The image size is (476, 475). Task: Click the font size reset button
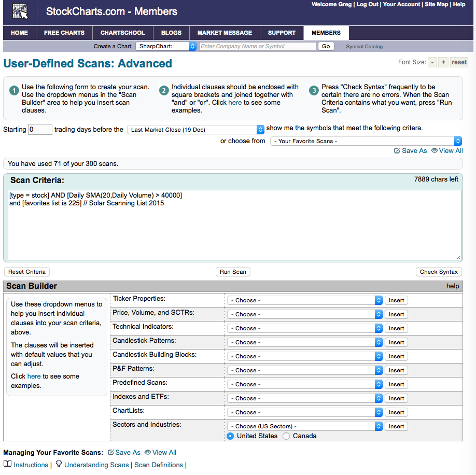click(x=459, y=62)
